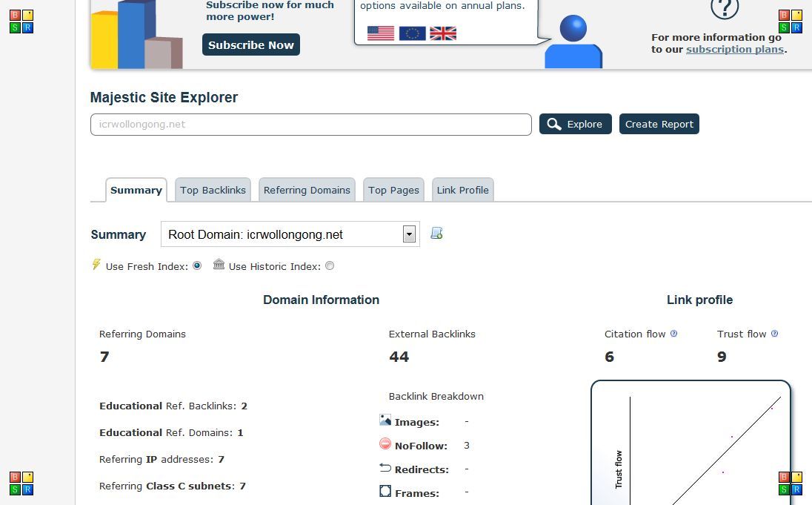Click the lightning bolt Fresh Index icon
The image size is (812, 505).
point(96,265)
